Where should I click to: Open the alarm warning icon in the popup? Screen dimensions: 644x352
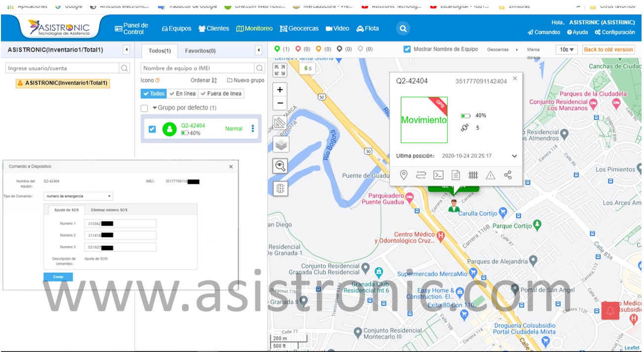coord(490,175)
